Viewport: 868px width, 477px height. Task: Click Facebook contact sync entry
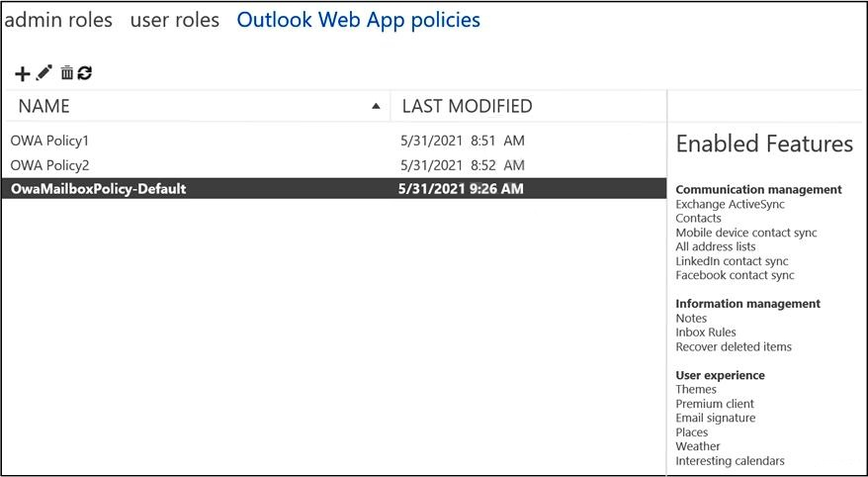pos(735,275)
